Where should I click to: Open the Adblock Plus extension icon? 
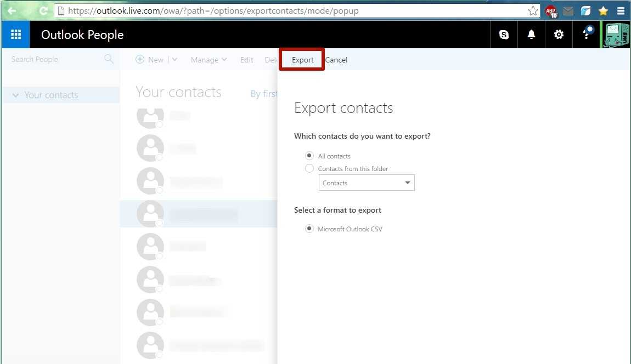click(x=551, y=11)
